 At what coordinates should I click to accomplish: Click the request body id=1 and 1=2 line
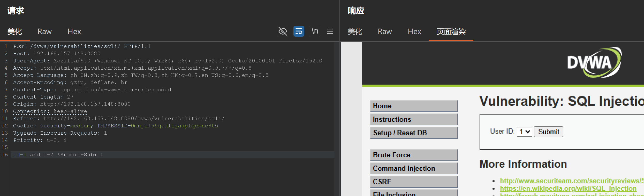58,155
